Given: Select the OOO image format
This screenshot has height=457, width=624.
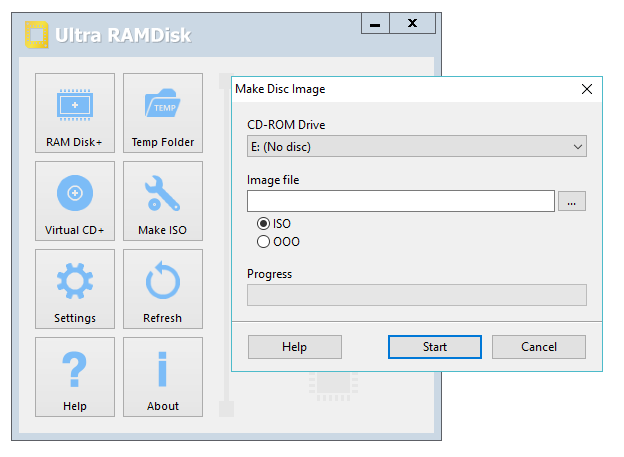Looking at the screenshot, I should coord(278,242).
